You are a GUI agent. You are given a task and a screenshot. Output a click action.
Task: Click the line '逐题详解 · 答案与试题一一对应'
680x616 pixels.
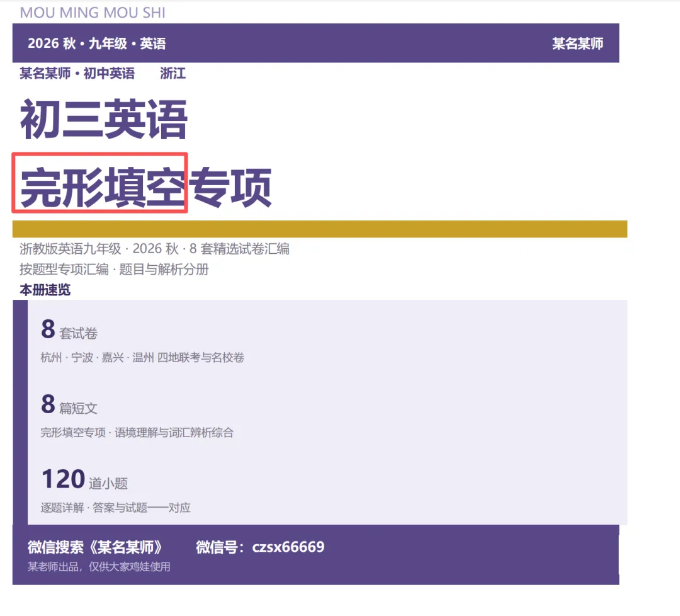click(x=116, y=508)
